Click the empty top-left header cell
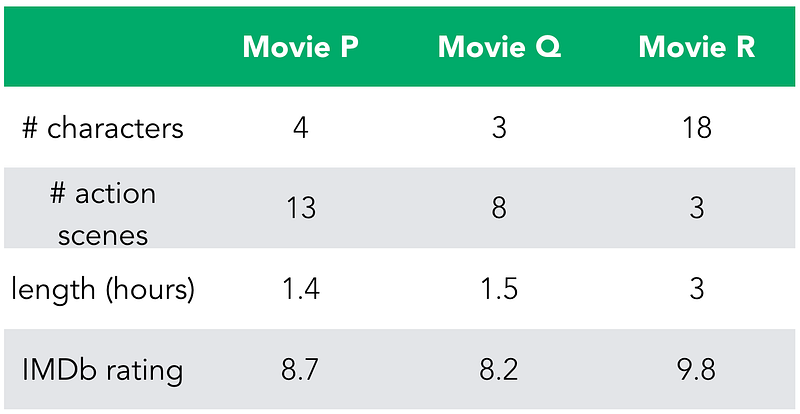The image size is (800, 414). [x=103, y=47]
